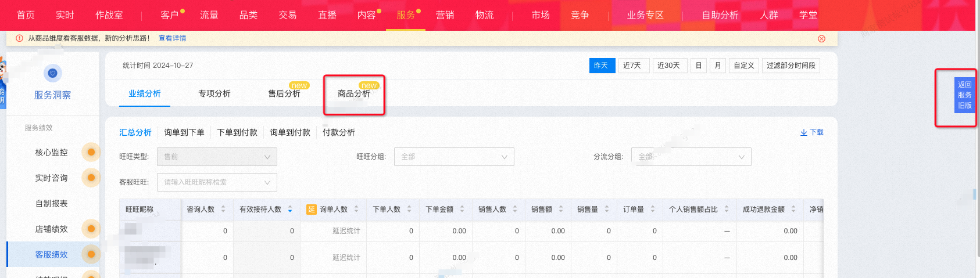The image size is (980, 278).
Task: Open 查看详情 link in banner
Action: pyautogui.click(x=172, y=38)
